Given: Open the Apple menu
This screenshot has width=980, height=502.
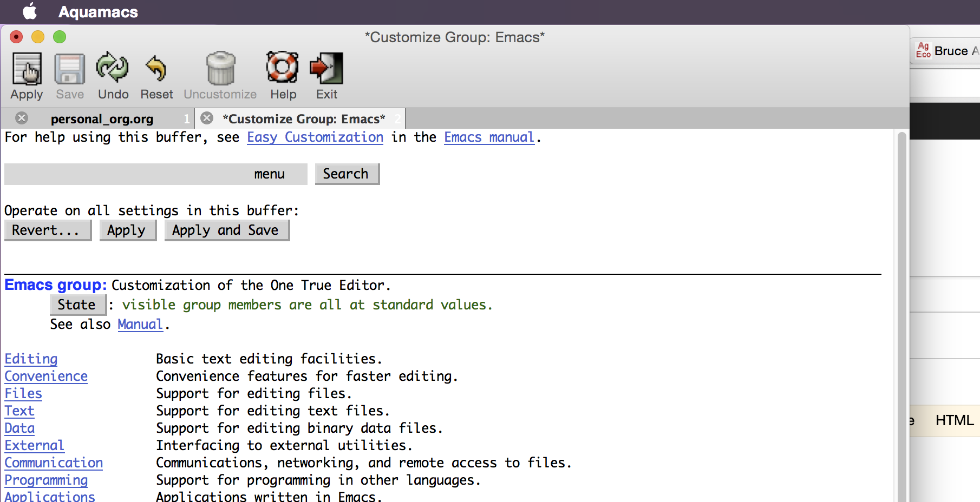Looking at the screenshot, I should [x=30, y=11].
